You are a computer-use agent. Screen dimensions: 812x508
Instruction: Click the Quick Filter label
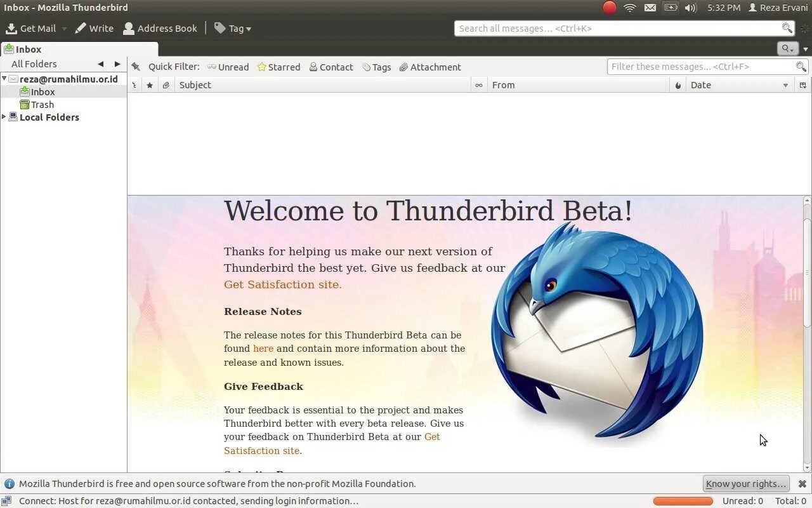pos(174,67)
